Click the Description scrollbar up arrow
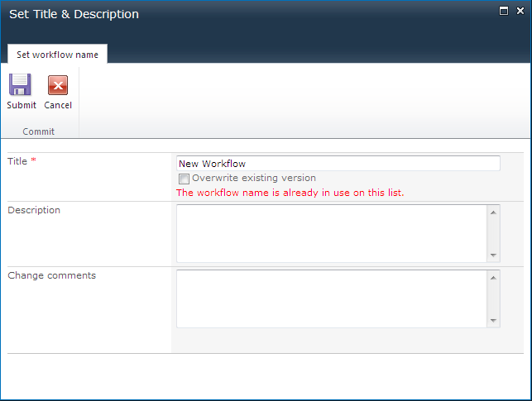This screenshot has width=532, height=401. click(x=493, y=212)
